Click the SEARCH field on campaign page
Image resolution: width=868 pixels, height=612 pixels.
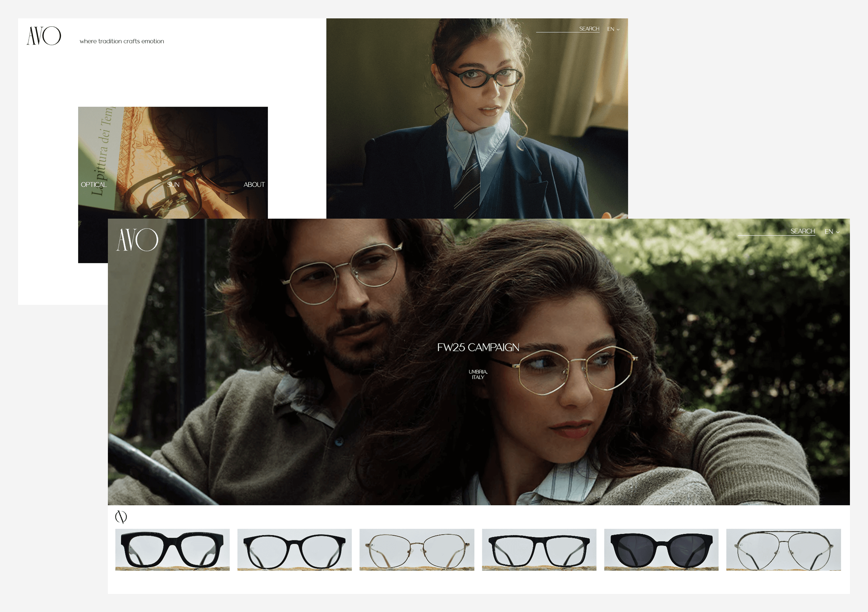[x=776, y=232]
